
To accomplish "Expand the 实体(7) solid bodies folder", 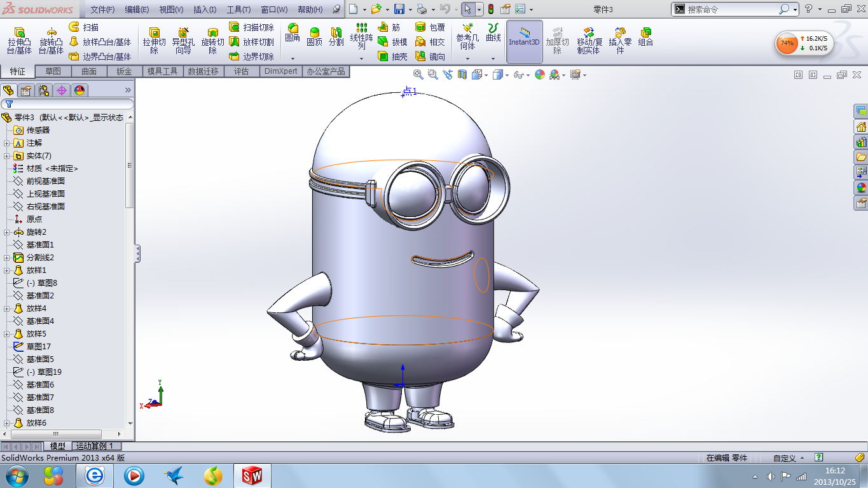I will [6, 156].
